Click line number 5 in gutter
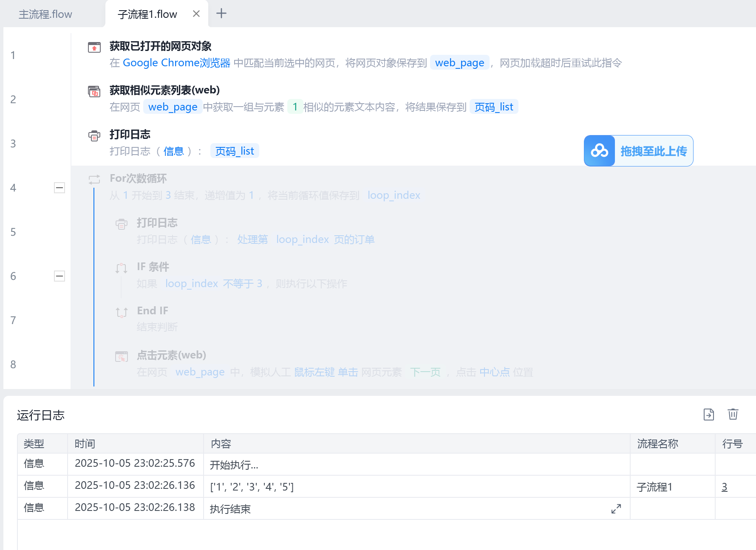The height and width of the screenshot is (550, 756). click(13, 232)
